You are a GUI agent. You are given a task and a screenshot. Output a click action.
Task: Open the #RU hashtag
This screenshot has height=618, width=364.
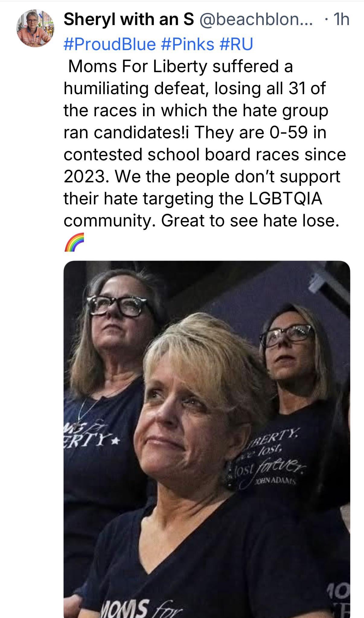click(x=236, y=44)
